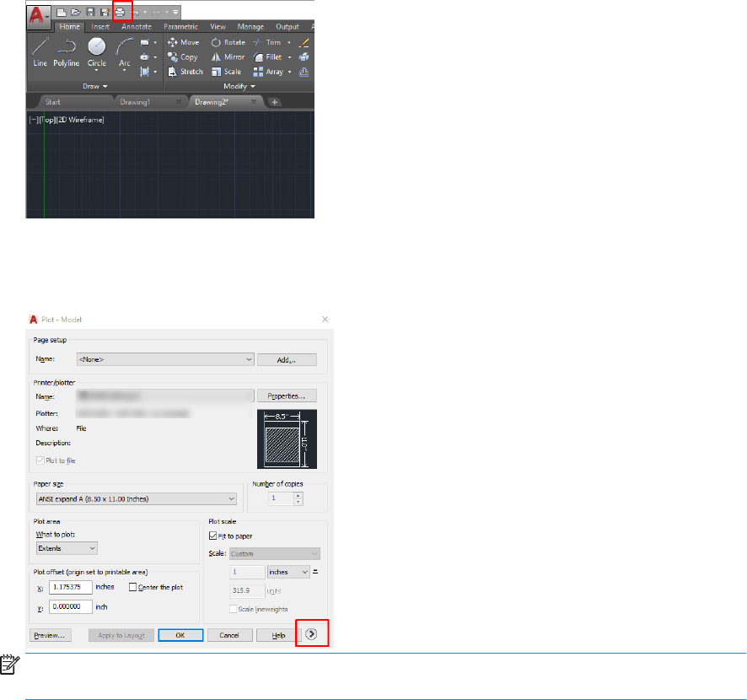Switch to the Parametric ribbon tab

pyautogui.click(x=180, y=27)
